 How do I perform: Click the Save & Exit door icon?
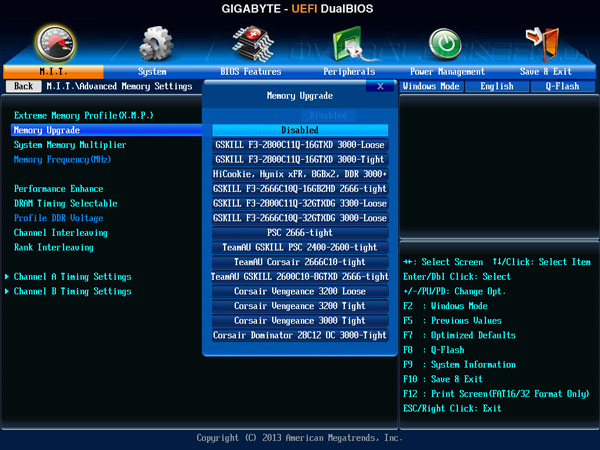543,44
